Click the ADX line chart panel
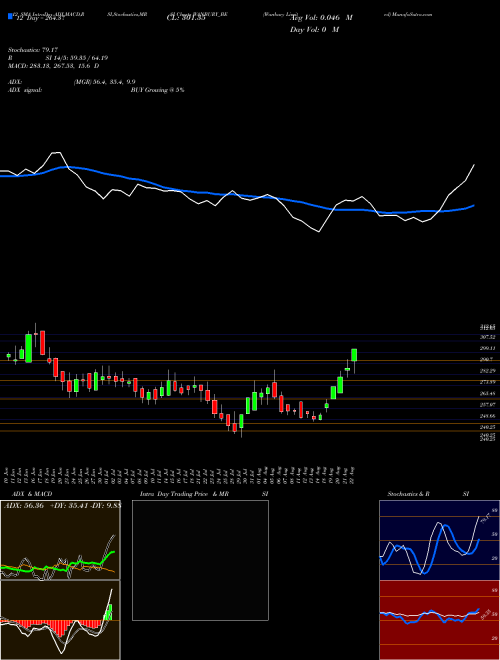 coord(60,540)
